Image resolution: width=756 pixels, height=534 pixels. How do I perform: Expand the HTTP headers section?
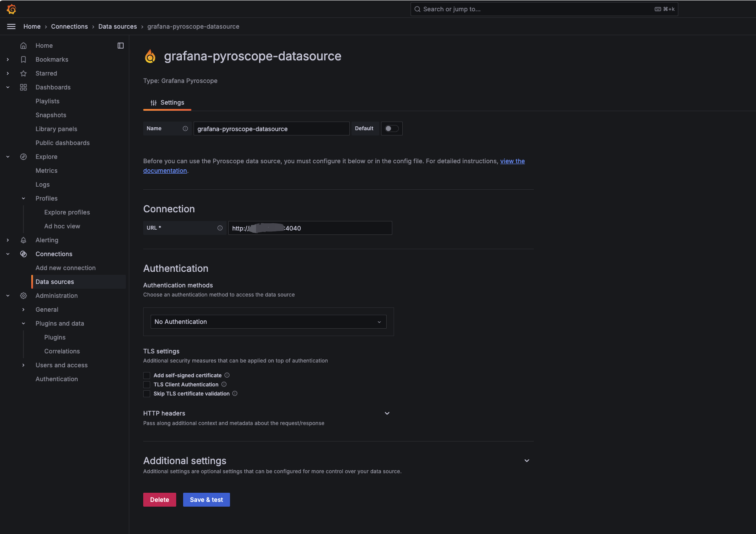pos(387,413)
